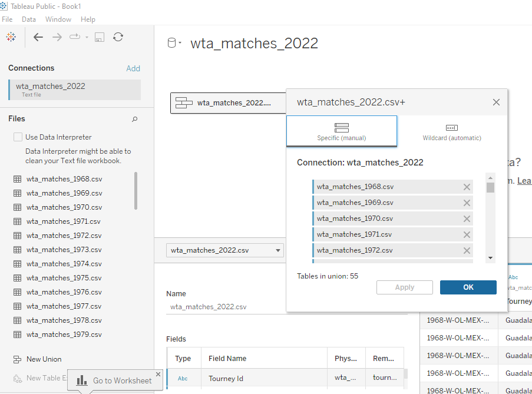The width and height of the screenshot is (532, 394).
Task: Click the union list scroll down arrow
Action: tap(490, 258)
